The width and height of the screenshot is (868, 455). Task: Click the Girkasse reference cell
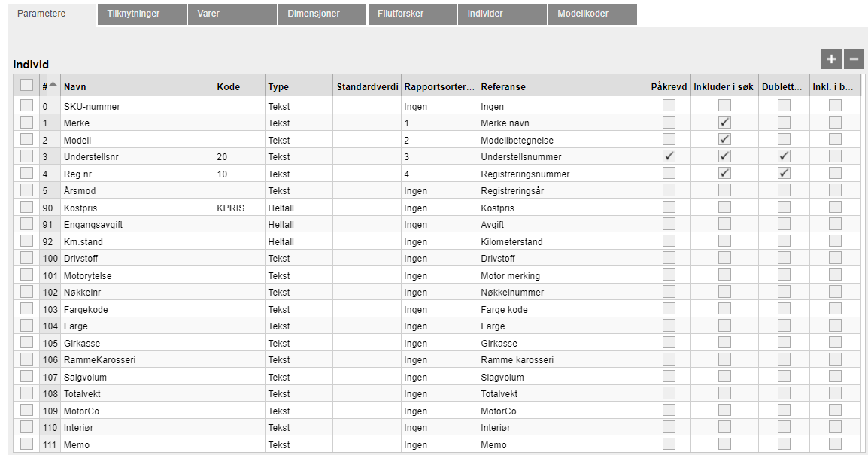click(x=563, y=343)
